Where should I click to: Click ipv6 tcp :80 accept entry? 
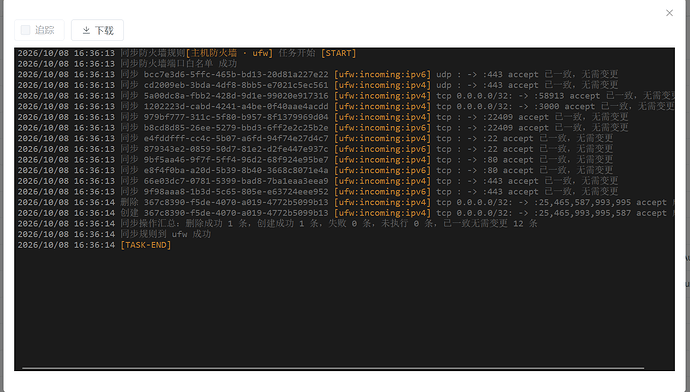pos(508,170)
